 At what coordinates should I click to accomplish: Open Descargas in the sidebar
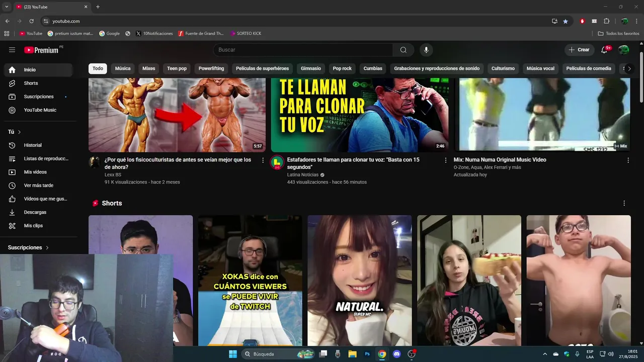pyautogui.click(x=38, y=212)
